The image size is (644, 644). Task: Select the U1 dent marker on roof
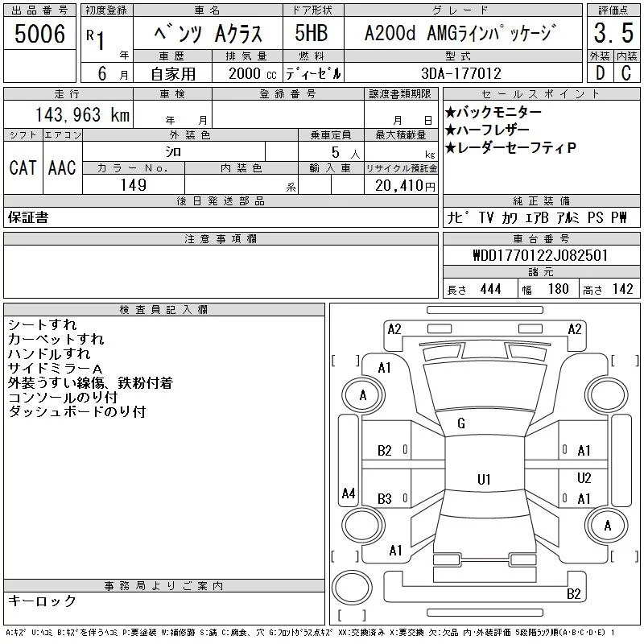pos(483,480)
